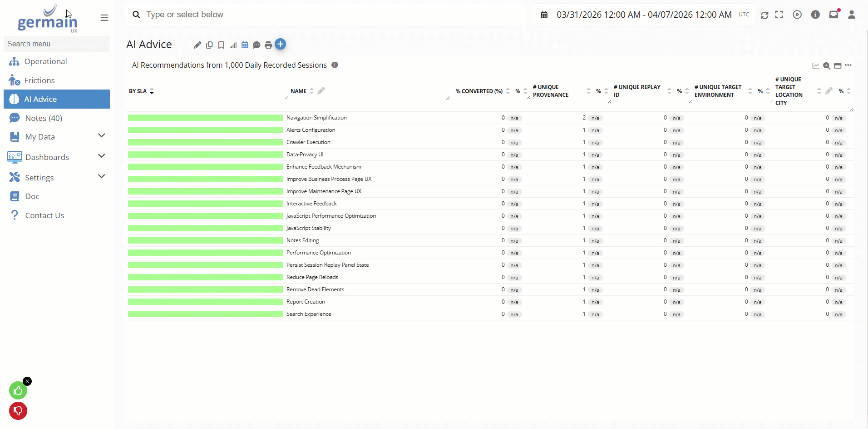
Task: Toggle sort on the NAME column
Action: tap(311, 91)
